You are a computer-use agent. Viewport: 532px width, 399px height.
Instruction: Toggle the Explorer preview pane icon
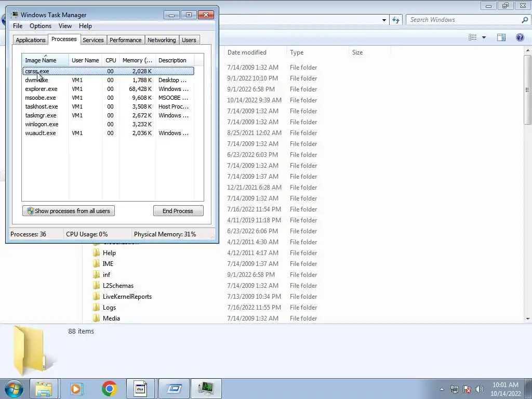point(501,37)
